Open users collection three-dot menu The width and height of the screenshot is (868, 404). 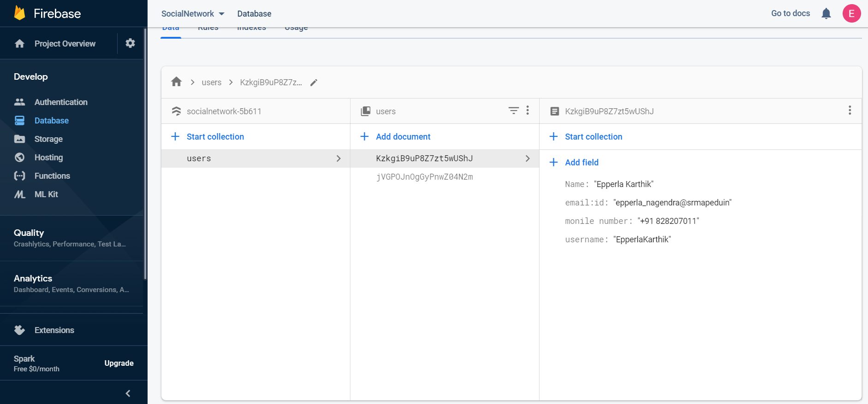click(x=528, y=111)
